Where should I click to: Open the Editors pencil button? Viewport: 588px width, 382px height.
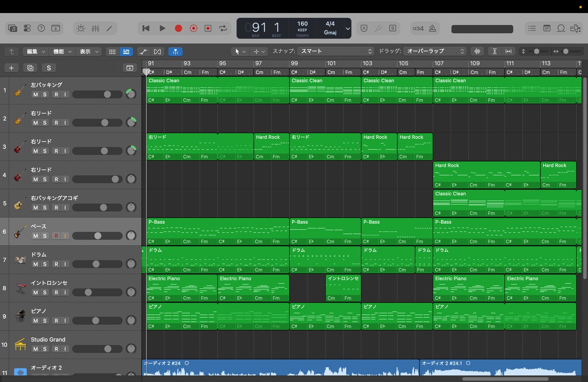(x=109, y=28)
